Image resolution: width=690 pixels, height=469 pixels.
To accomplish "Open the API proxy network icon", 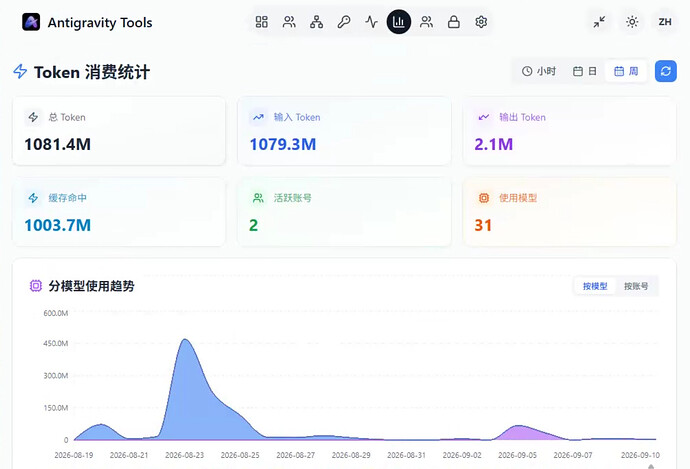I will point(316,22).
